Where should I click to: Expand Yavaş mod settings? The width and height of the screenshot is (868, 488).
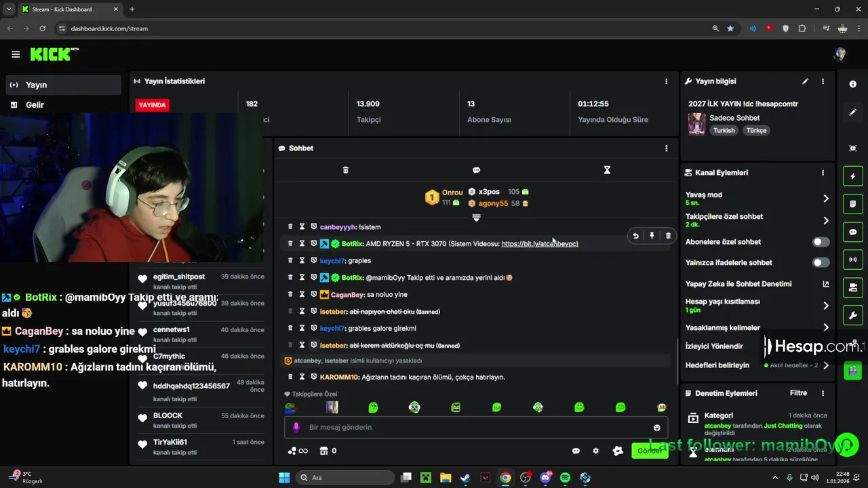825,199
